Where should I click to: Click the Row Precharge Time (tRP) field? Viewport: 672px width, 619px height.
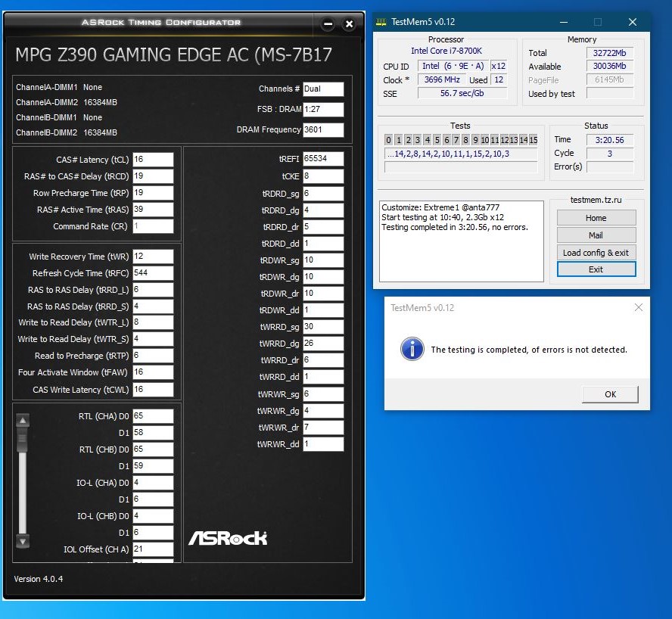pyautogui.click(x=153, y=193)
